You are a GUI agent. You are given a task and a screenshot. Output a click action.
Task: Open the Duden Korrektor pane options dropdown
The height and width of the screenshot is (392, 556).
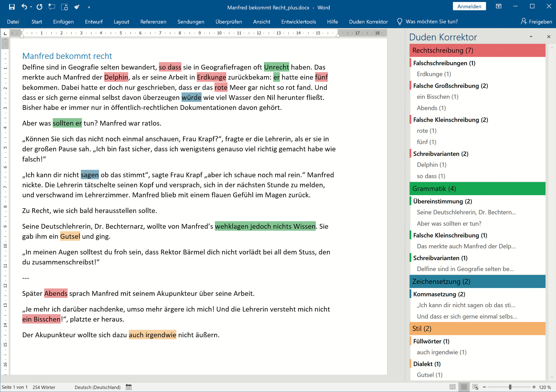[531, 37]
